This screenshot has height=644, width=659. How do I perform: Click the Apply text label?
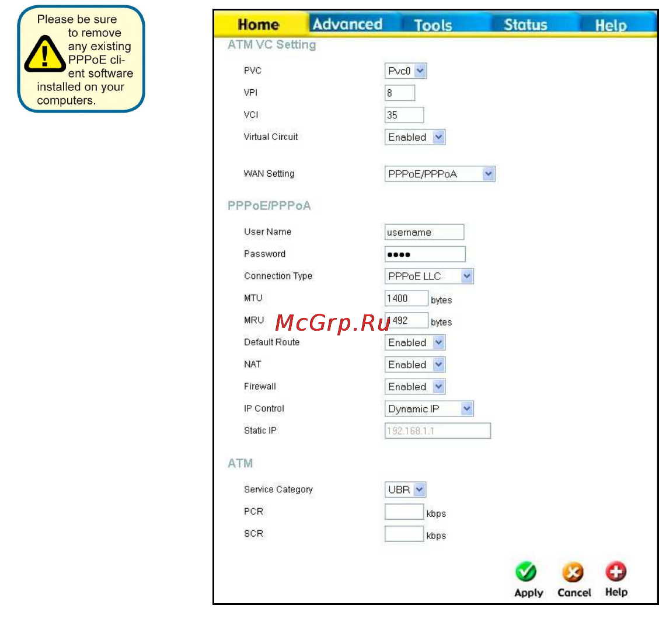coord(528,593)
